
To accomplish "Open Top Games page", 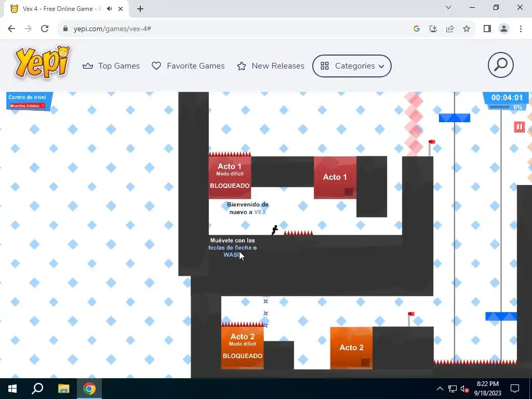I will (x=111, y=66).
